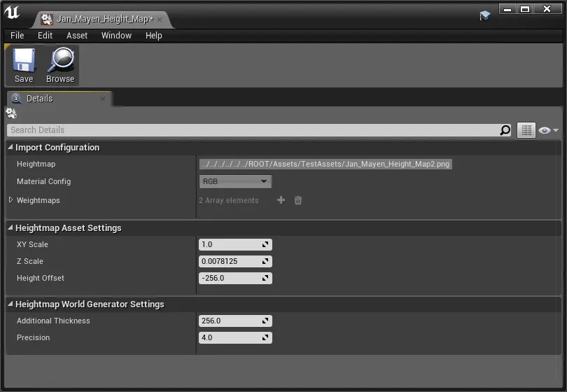Click the Unreal Engine logo icon
The image size is (567, 392).
pos(12,14)
